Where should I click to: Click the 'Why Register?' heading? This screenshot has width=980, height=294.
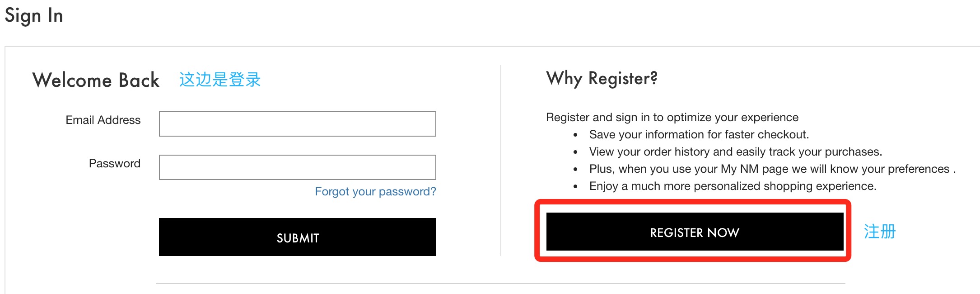click(x=602, y=78)
